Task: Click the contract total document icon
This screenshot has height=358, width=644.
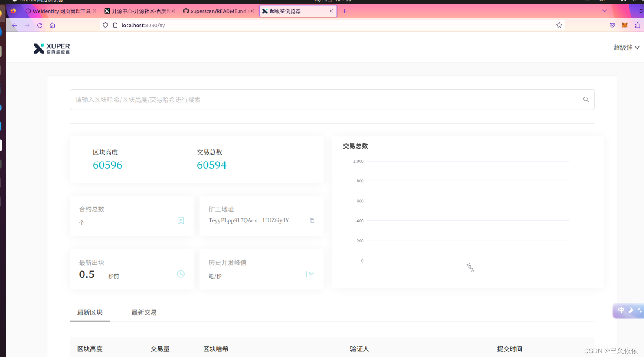Action: click(181, 220)
